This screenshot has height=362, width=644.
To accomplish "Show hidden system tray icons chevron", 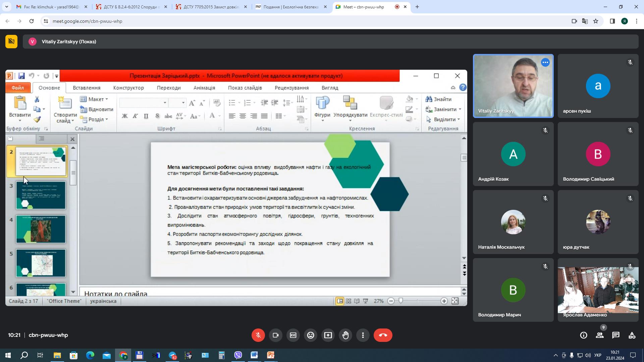I will coord(555,355).
